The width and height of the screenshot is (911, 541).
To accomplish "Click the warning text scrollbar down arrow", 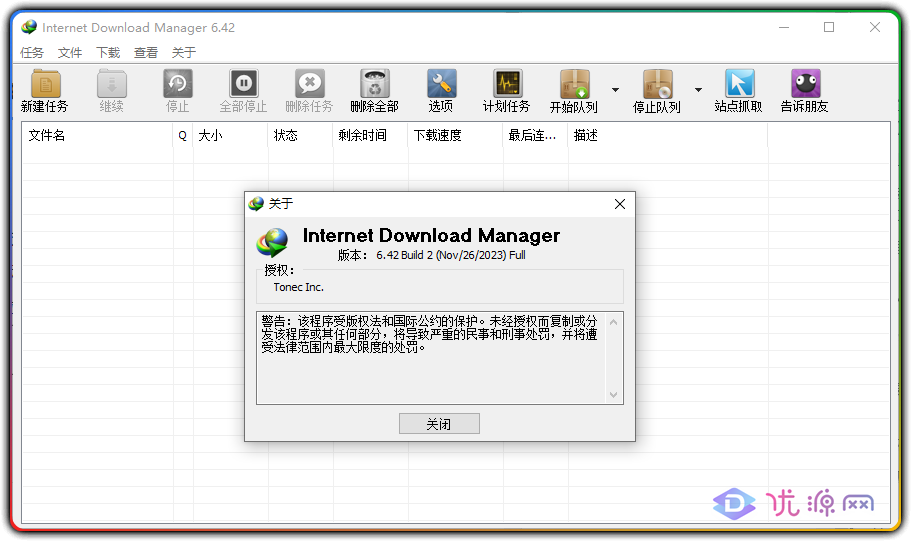I will pos(614,395).
